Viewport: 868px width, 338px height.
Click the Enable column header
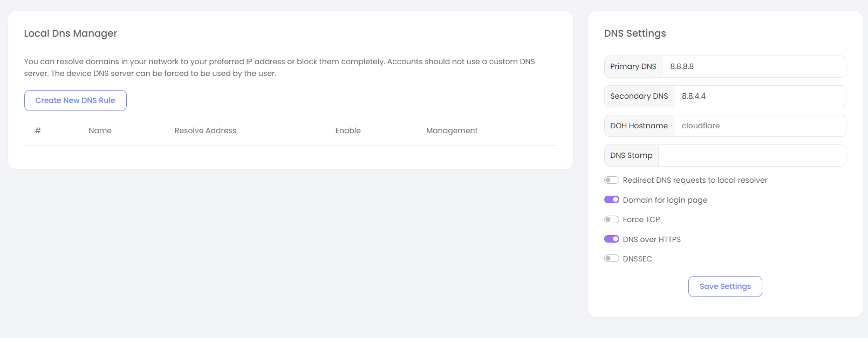point(348,130)
